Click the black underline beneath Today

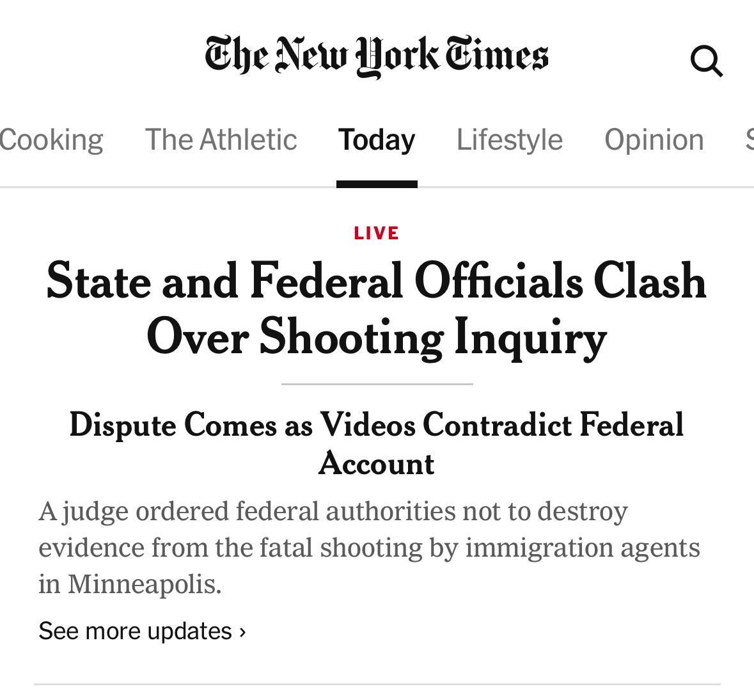click(377, 184)
